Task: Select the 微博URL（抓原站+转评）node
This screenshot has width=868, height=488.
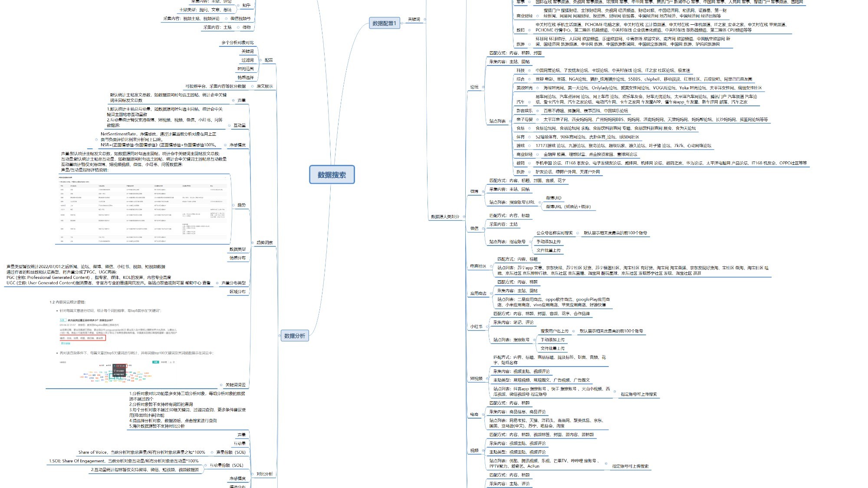Action: [568, 207]
